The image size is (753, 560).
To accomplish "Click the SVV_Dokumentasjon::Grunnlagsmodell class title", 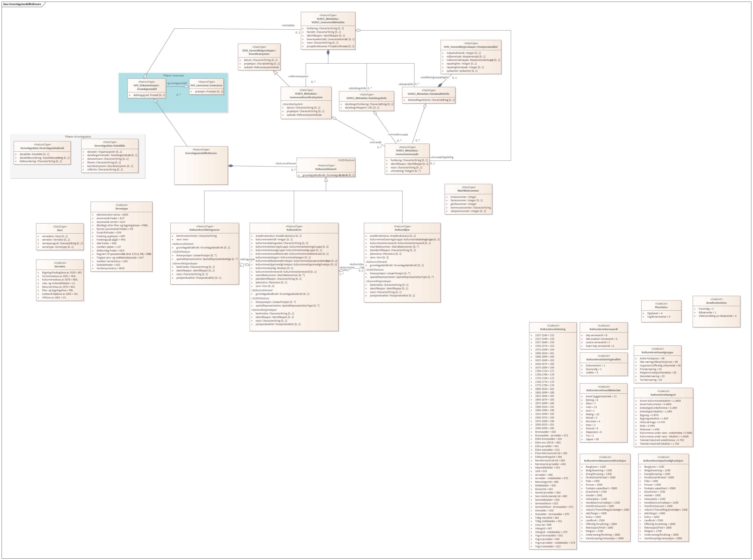I will point(147,87).
